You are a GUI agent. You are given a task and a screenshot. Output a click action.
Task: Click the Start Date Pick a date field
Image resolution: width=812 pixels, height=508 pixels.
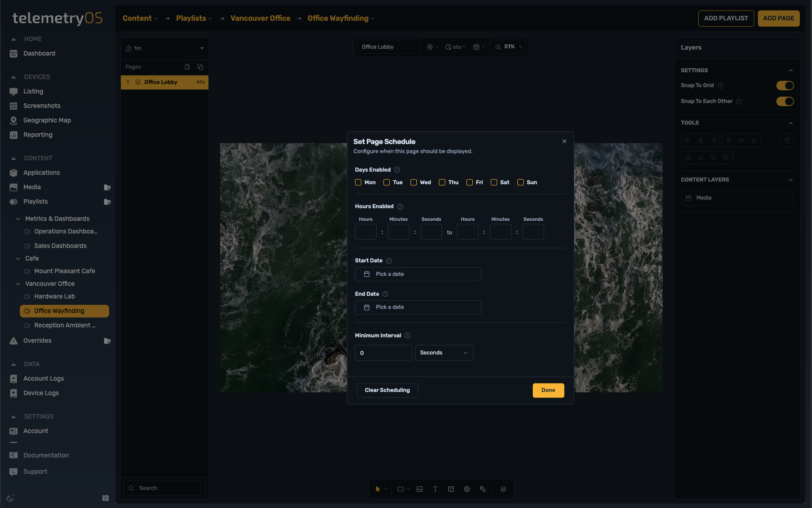pyautogui.click(x=417, y=274)
